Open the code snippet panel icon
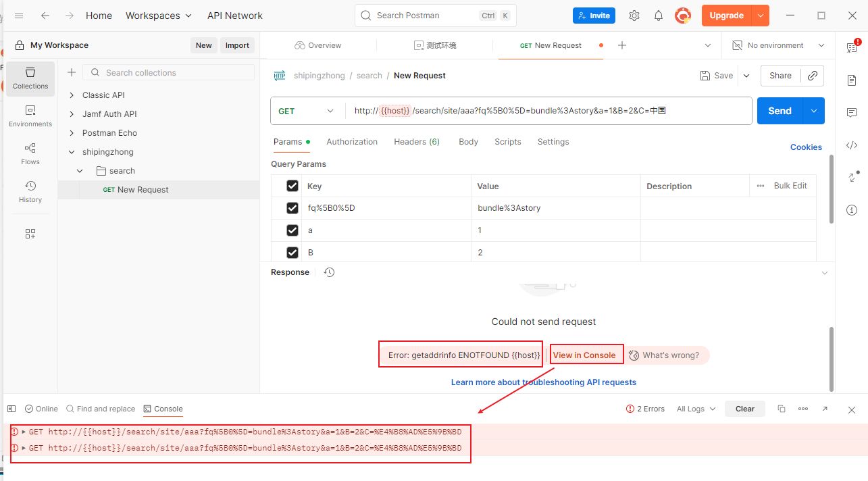This screenshot has height=481, width=868. [x=852, y=145]
